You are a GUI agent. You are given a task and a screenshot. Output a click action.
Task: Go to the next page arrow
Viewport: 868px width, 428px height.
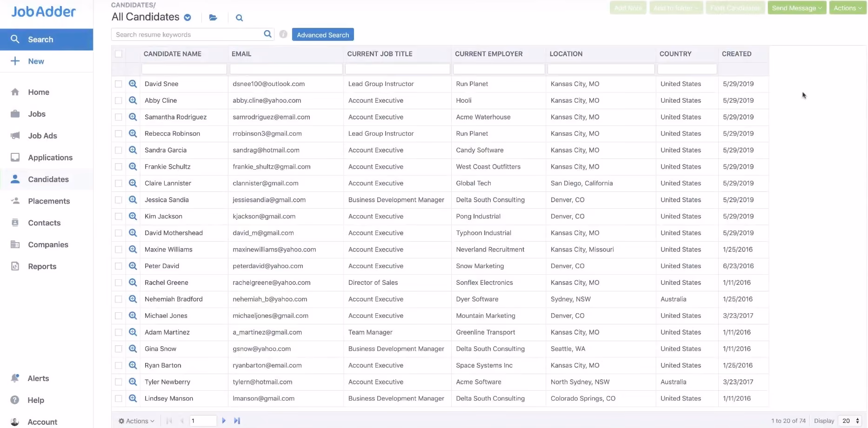tap(224, 421)
